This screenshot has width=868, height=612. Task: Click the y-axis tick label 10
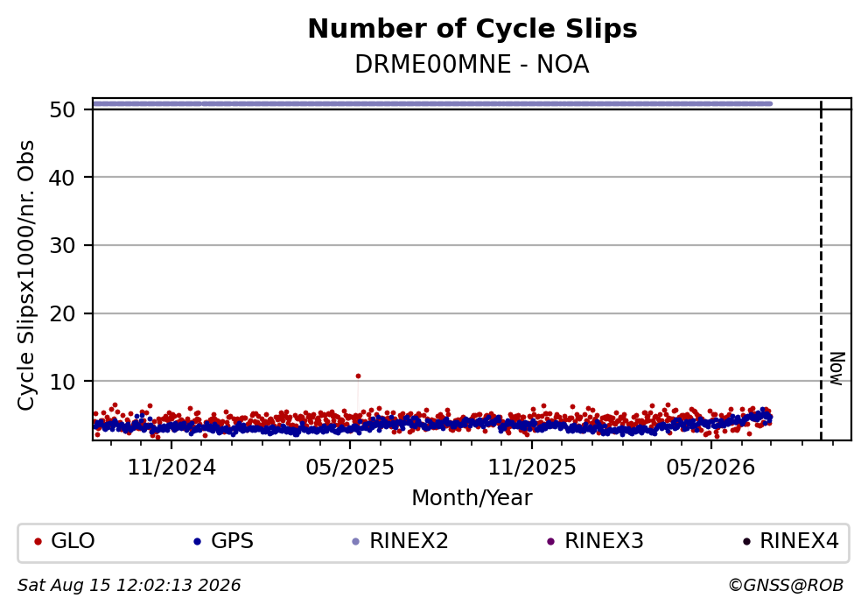pyautogui.click(x=62, y=382)
